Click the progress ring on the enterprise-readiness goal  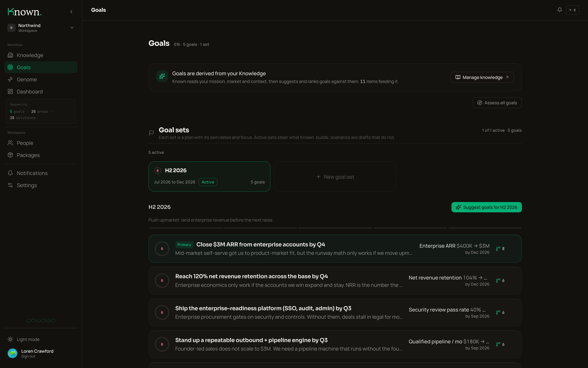[162, 312]
